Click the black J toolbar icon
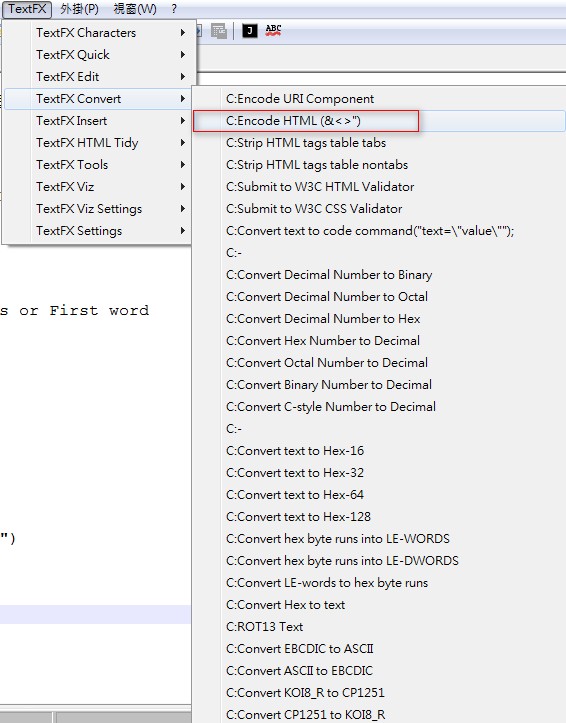This screenshot has width=566, height=723. click(x=249, y=30)
